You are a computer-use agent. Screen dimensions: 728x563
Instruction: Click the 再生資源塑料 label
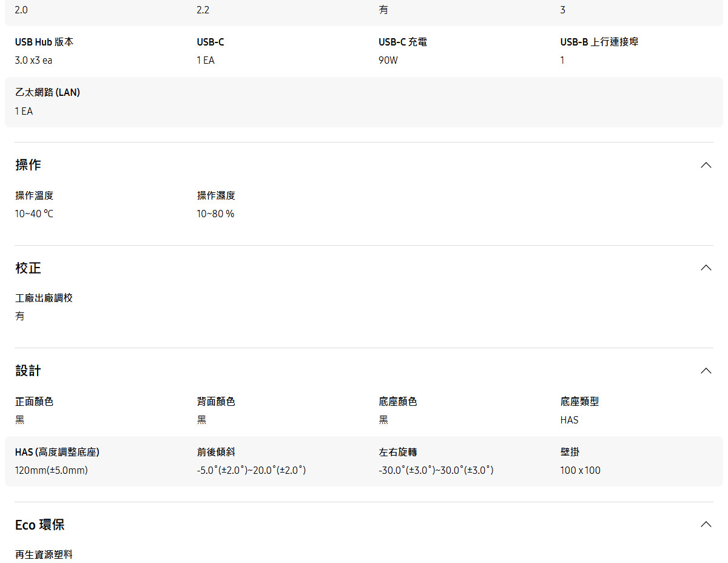[x=44, y=553]
